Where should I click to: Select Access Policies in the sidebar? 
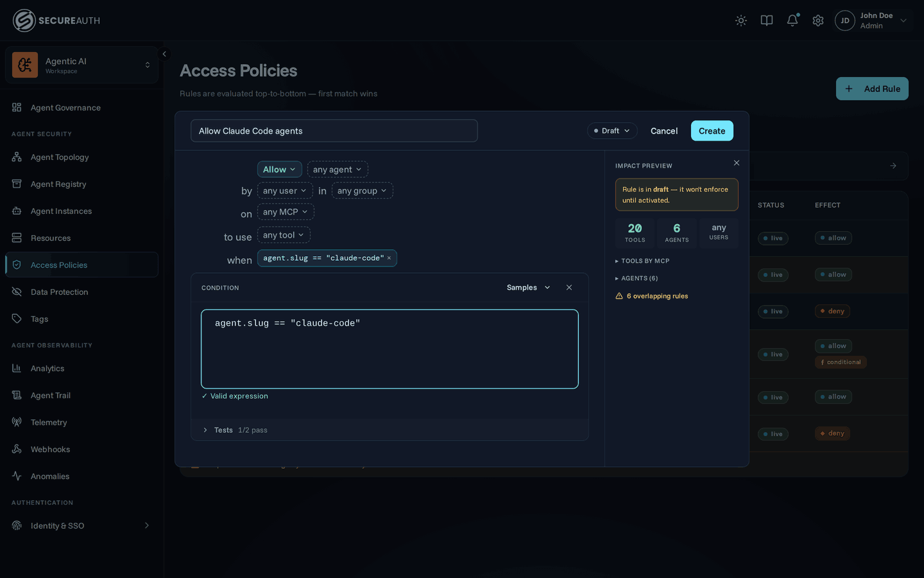click(81, 265)
